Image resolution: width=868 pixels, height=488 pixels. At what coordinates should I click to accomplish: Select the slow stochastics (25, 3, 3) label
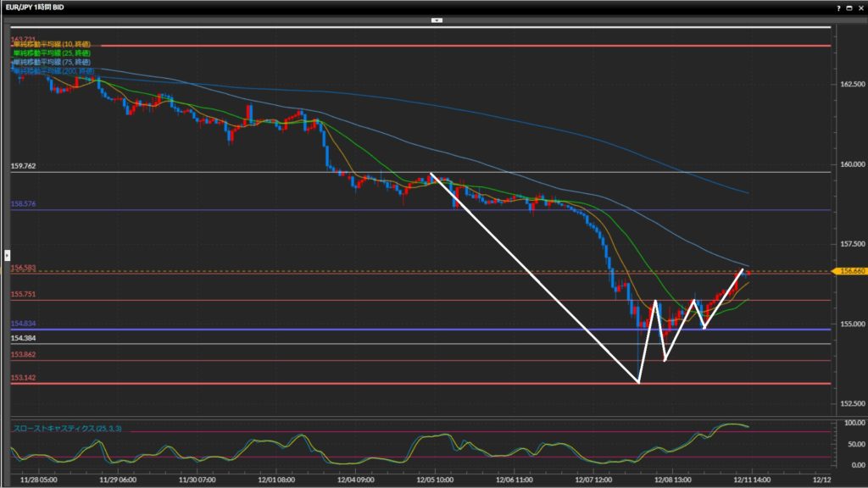tap(67, 429)
